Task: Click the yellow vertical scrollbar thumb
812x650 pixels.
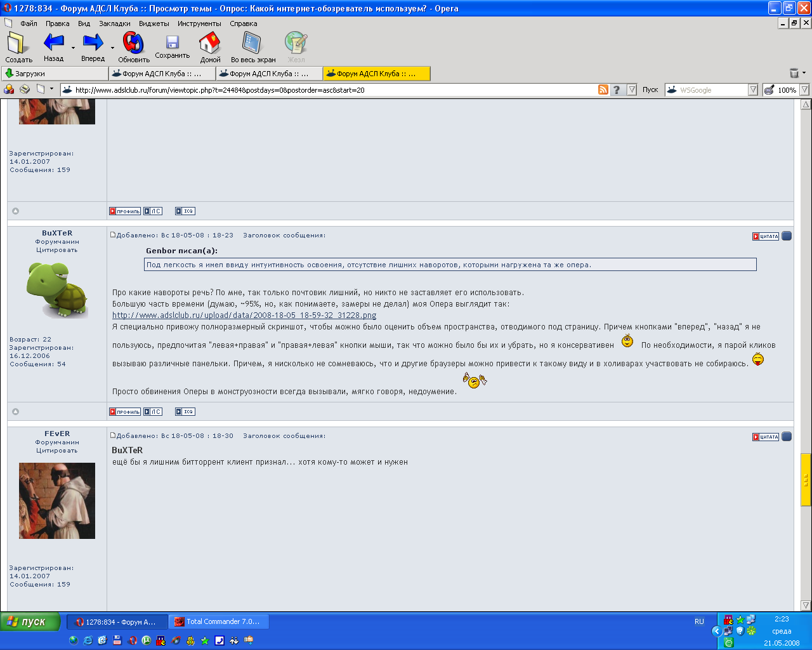Action: tap(806, 479)
